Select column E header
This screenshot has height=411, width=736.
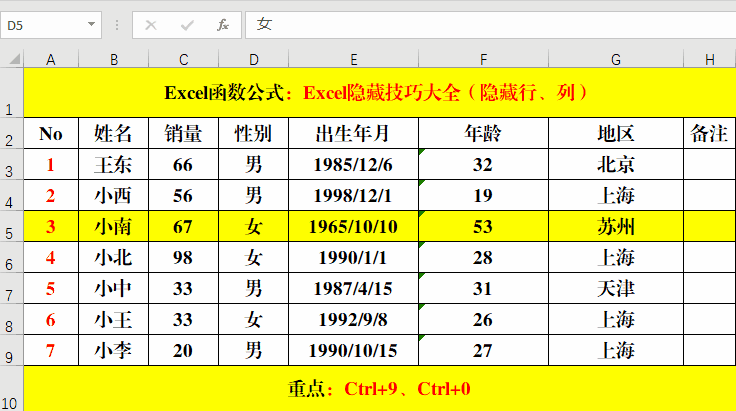click(353, 60)
